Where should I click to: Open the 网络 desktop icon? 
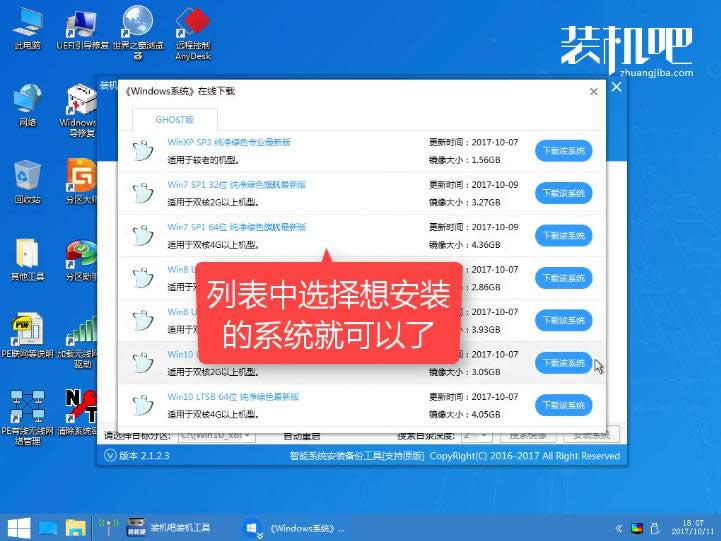27,100
